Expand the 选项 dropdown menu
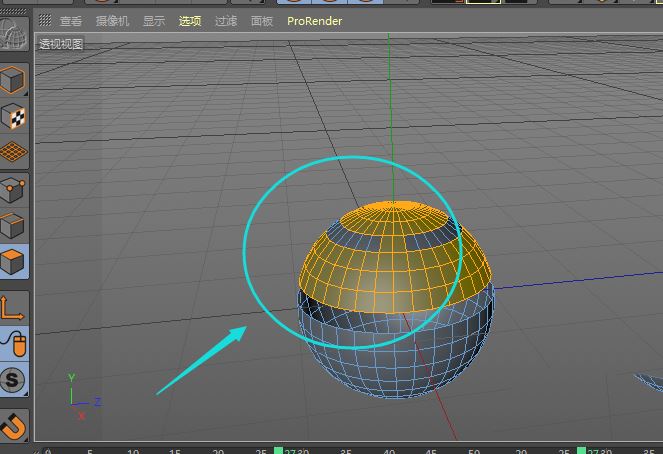663x454 pixels. (x=190, y=20)
